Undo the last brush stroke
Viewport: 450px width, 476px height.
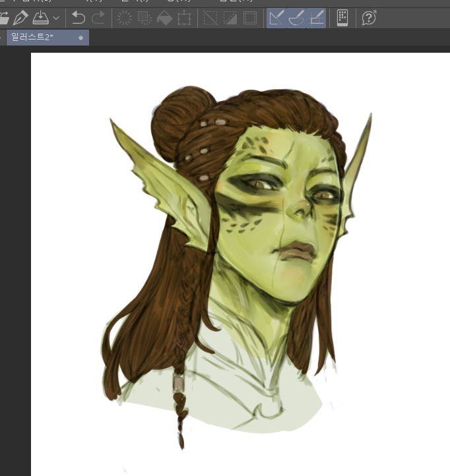pos(79,18)
